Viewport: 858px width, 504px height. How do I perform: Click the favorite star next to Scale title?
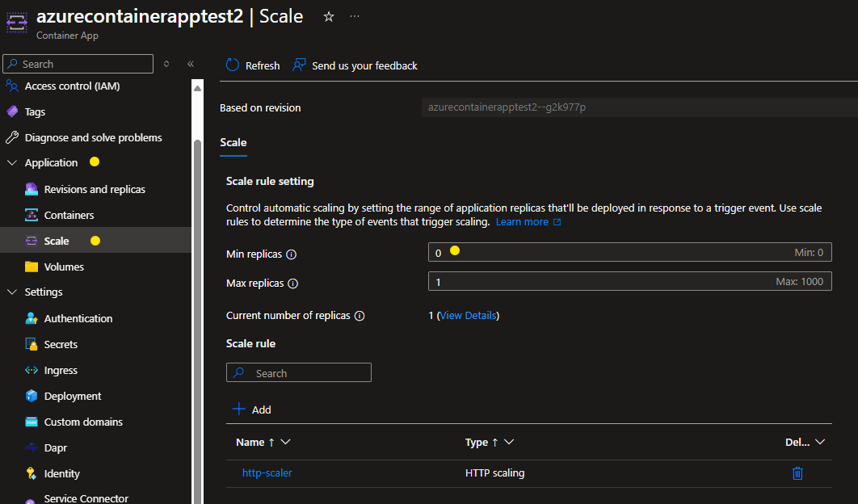tap(328, 15)
